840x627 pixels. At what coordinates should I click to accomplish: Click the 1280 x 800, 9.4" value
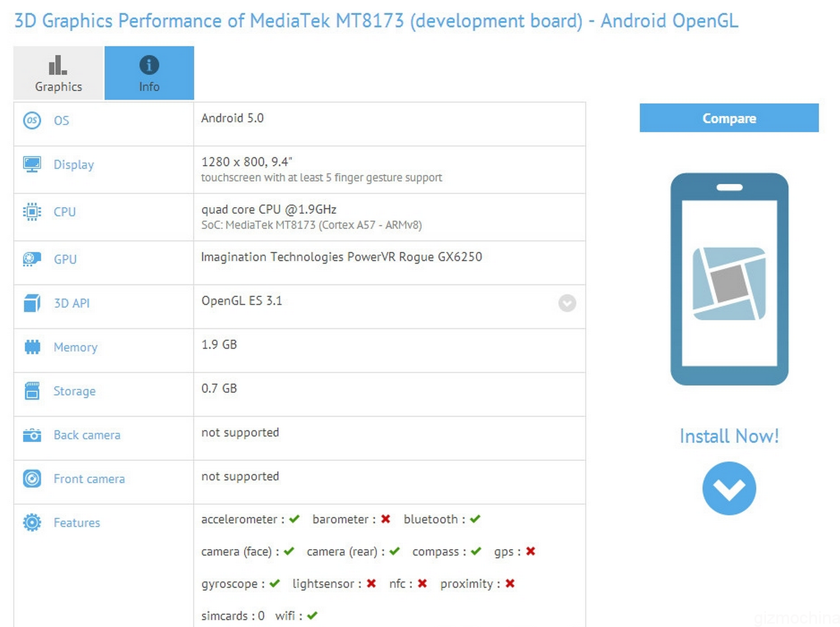(247, 162)
